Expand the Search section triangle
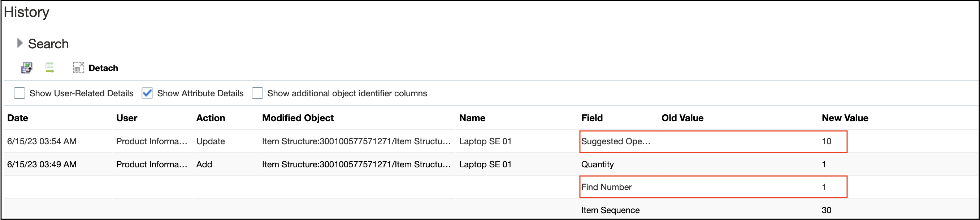The image size is (980, 220). click(x=20, y=43)
